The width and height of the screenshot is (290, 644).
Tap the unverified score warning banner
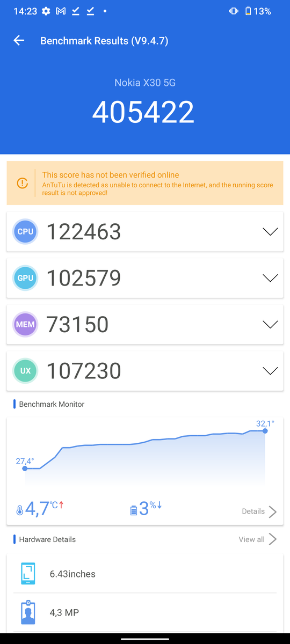[145, 183]
